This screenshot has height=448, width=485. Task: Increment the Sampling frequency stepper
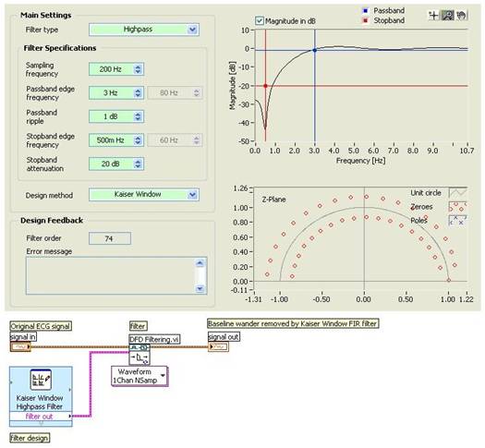tap(138, 67)
